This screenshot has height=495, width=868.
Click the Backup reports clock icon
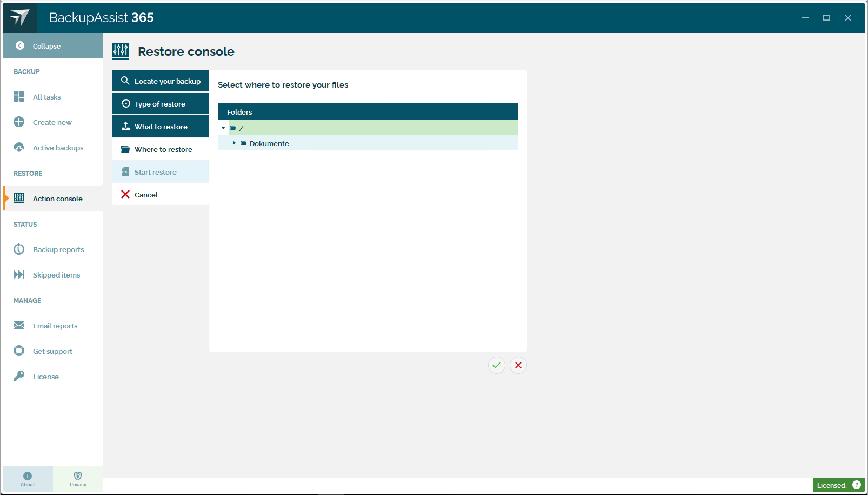19,249
